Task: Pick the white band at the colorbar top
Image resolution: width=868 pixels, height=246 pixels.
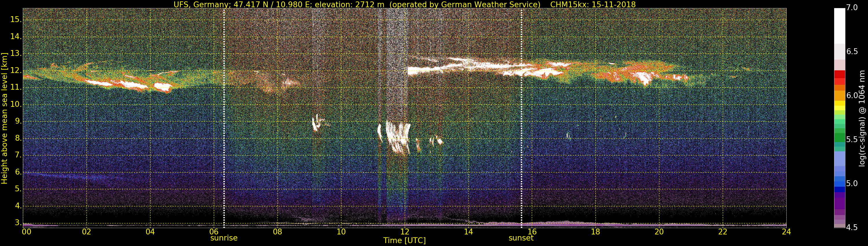Action: [839, 25]
